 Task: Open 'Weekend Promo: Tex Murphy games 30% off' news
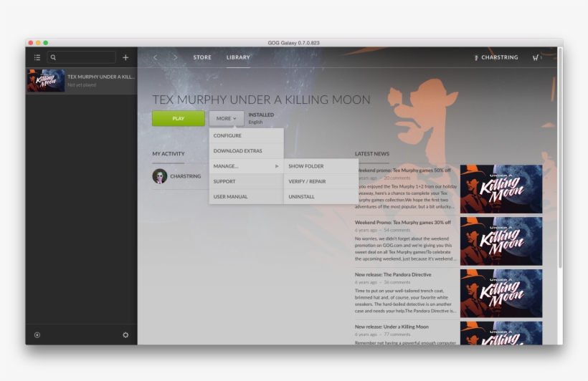[x=403, y=223]
